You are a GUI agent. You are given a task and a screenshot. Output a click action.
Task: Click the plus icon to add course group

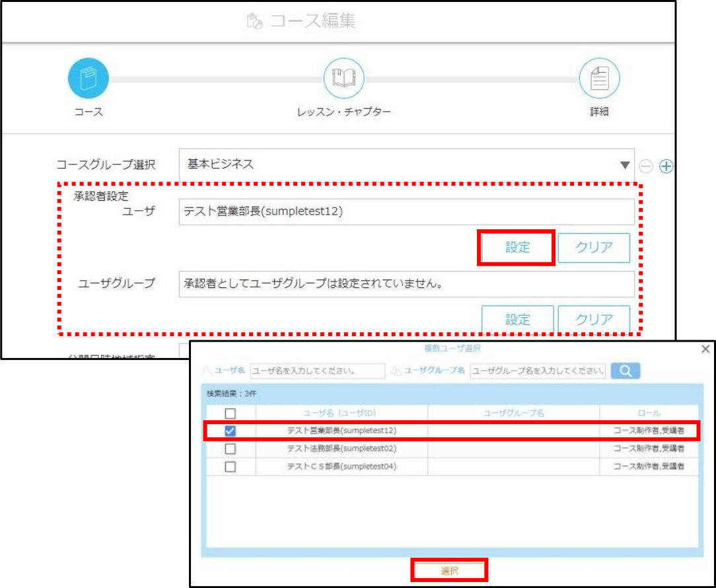[x=666, y=166]
